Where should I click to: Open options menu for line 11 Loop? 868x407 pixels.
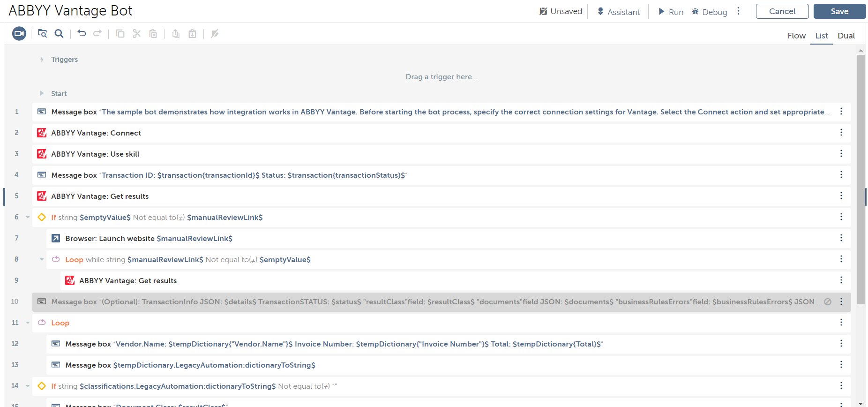pyautogui.click(x=841, y=323)
